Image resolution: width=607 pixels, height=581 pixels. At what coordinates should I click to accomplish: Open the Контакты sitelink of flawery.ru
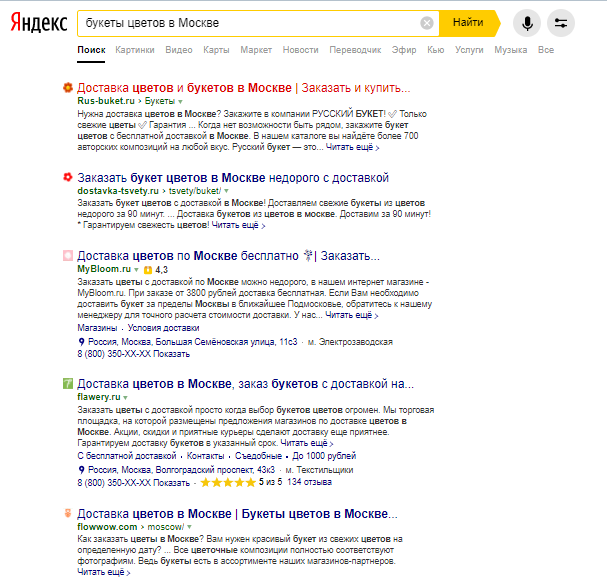[x=206, y=456]
